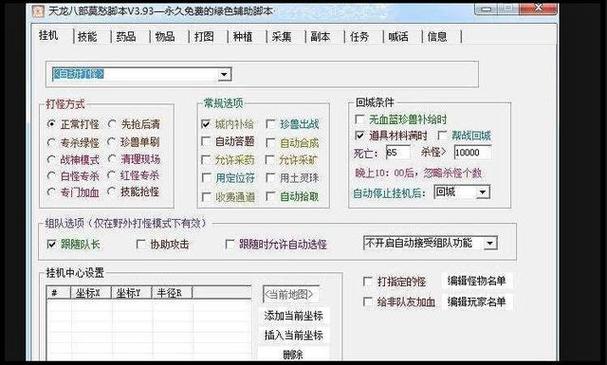Open the 自动停止挂机后 dropdown
Viewport: 607px width, 365px height.
coord(482,192)
